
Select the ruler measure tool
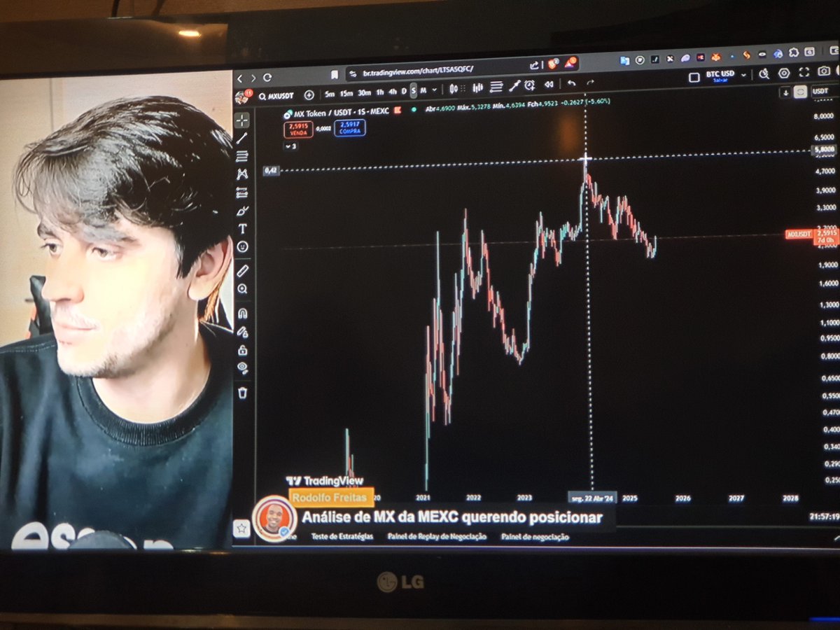coord(242,270)
